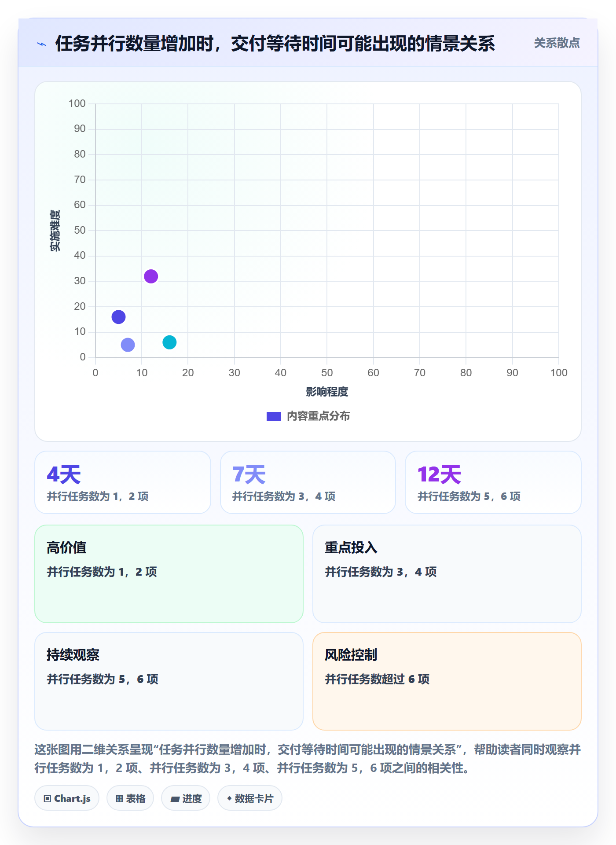Click the chart title 任务并行数量增加时
This screenshot has height=845, width=616.
click(x=275, y=44)
